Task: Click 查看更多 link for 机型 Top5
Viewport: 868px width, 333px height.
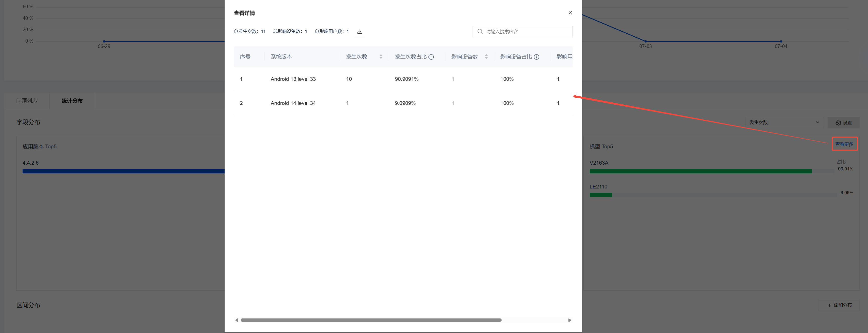Action: tap(844, 144)
